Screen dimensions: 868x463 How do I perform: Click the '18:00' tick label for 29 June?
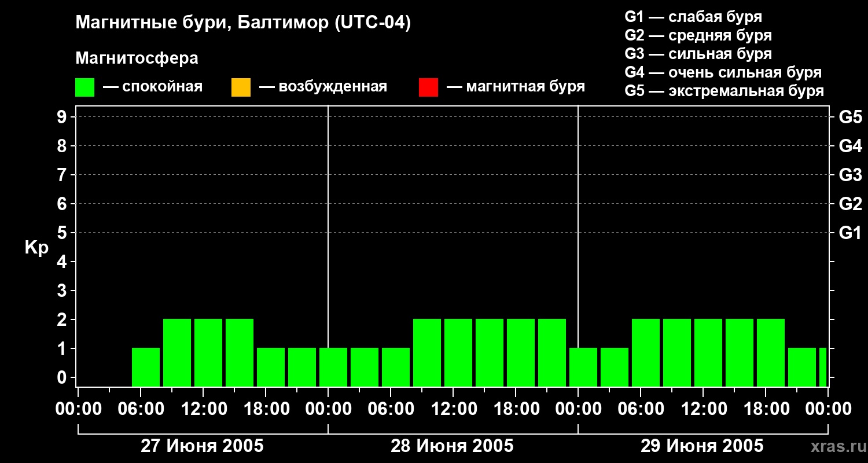click(x=766, y=409)
